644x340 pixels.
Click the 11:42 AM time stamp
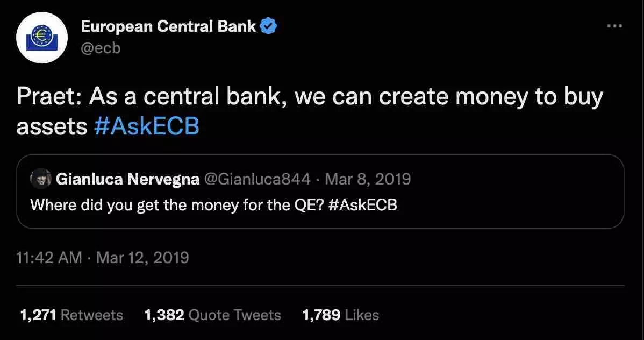[49, 257]
